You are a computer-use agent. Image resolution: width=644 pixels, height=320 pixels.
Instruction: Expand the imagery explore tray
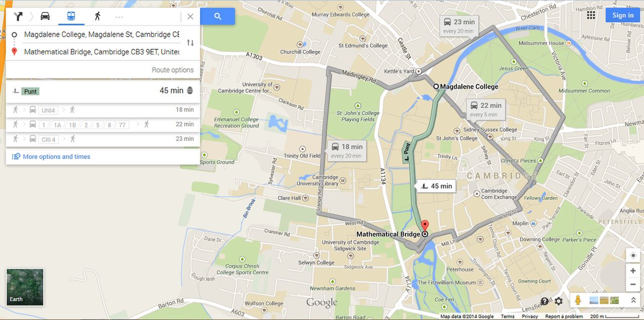tap(633, 300)
